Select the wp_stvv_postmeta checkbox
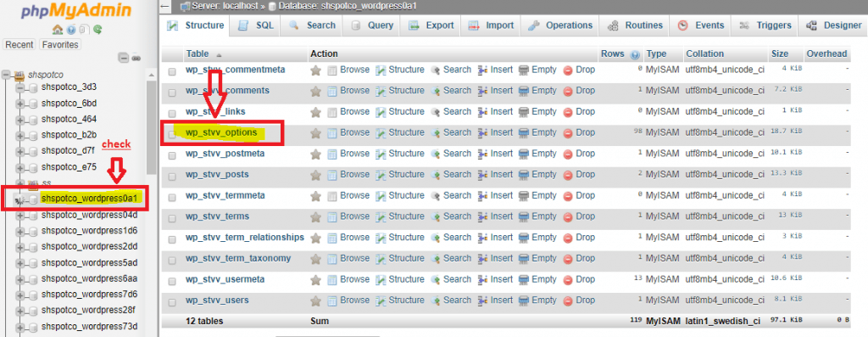The image size is (868, 337). 172,155
